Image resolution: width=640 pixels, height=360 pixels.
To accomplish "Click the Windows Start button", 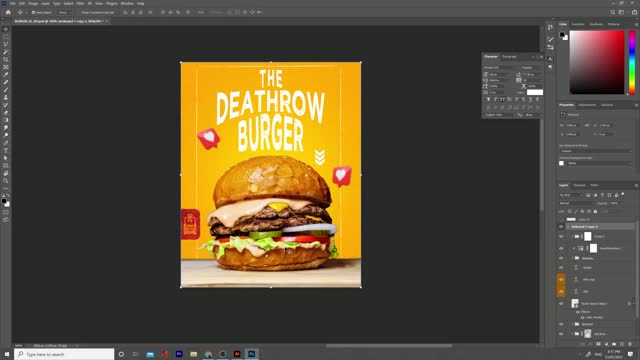I will pos(7,354).
